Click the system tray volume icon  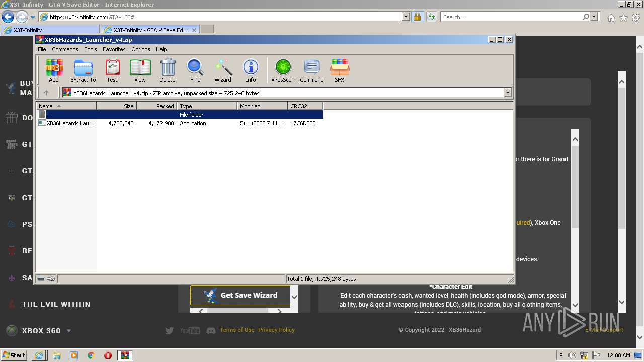click(x=572, y=355)
